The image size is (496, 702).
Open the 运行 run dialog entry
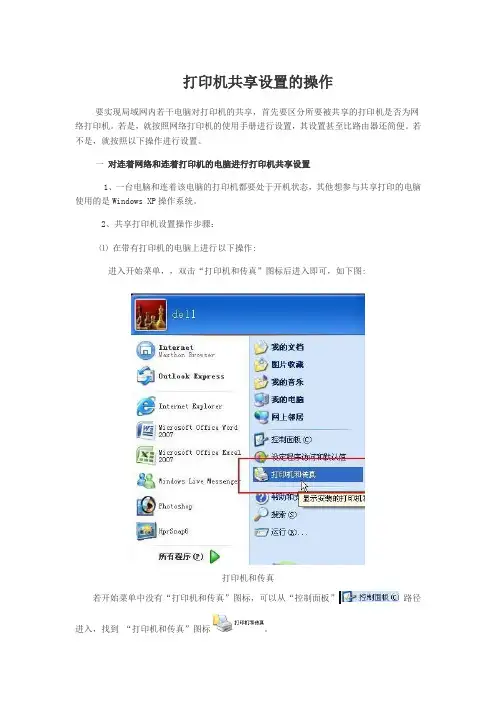click(x=281, y=532)
